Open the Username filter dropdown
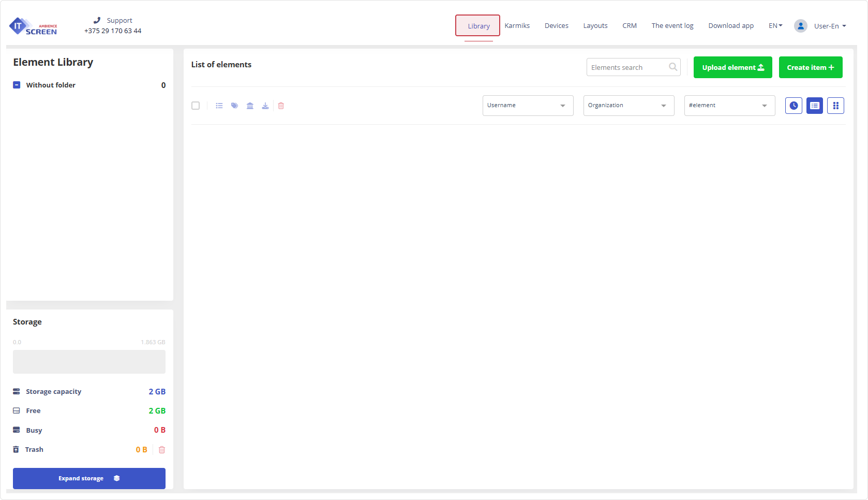The height and width of the screenshot is (500, 868). point(528,106)
